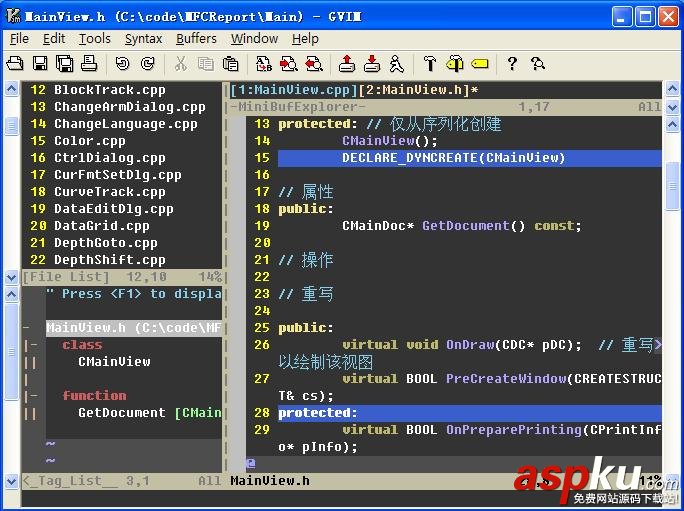Select DepthShift.cpp in the file list
Screen dimensions: 684x511
(109, 260)
